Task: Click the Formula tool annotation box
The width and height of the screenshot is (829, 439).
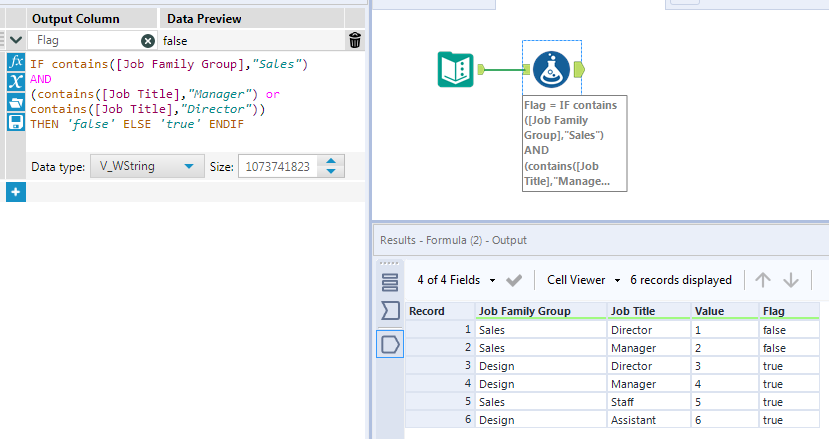Action: 575,143
